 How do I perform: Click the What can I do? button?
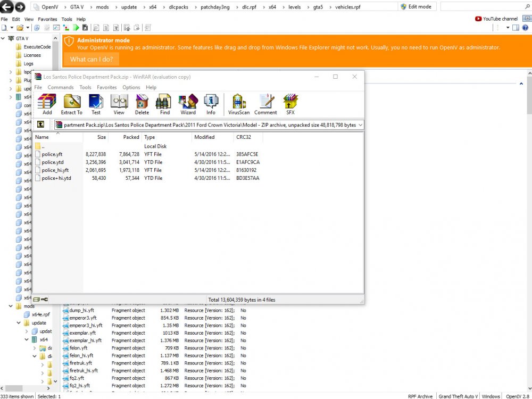(x=92, y=59)
